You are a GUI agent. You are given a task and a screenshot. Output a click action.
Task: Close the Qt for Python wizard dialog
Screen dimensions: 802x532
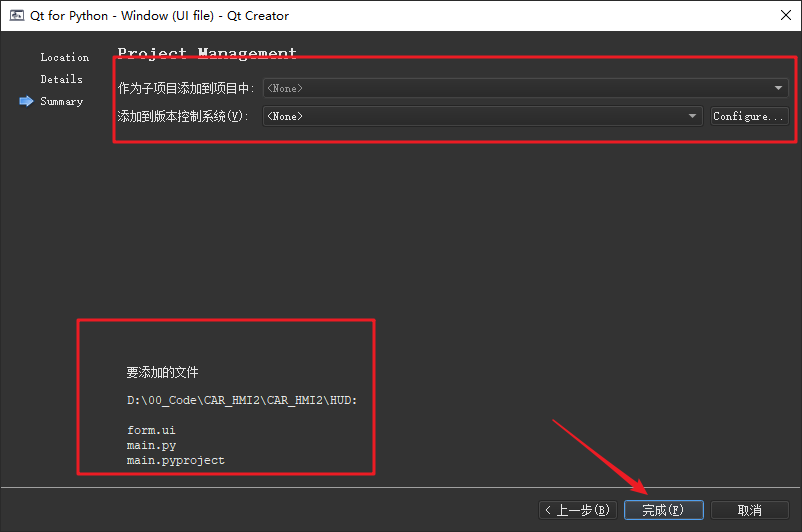(786, 15)
